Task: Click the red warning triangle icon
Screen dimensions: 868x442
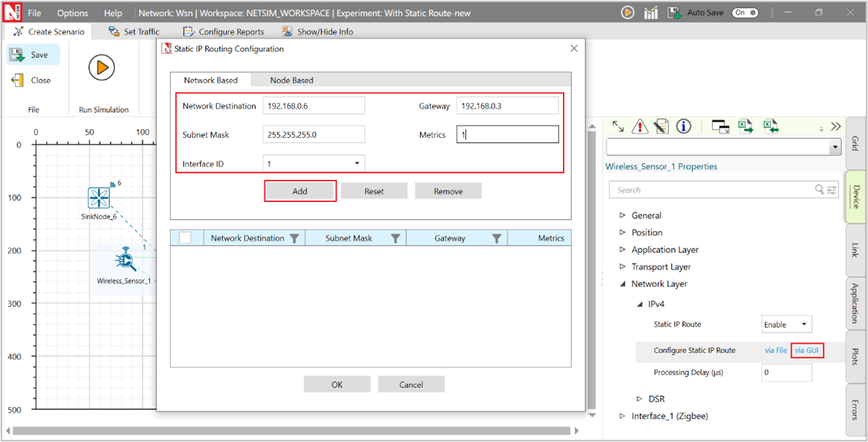Action: [x=640, y=127]
